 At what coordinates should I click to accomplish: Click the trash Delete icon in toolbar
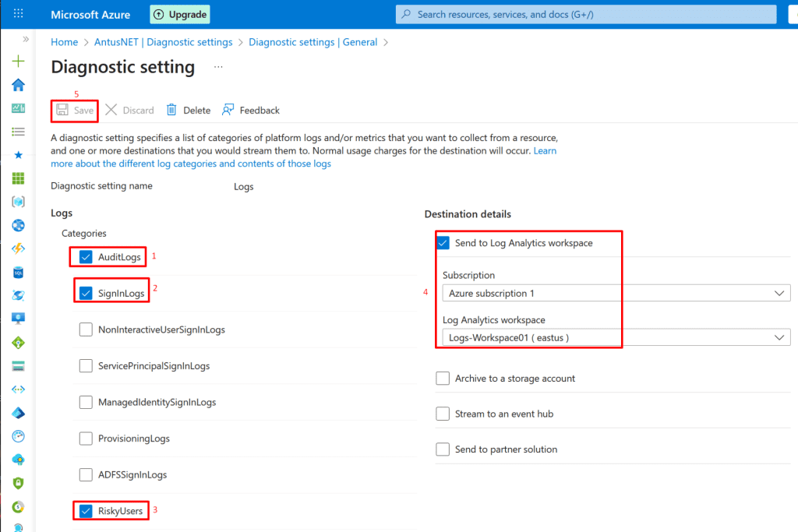click(x=171, y=110)
